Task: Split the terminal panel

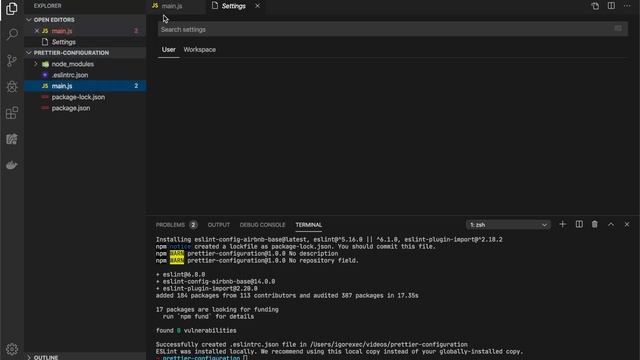Action: pos(579,224)
